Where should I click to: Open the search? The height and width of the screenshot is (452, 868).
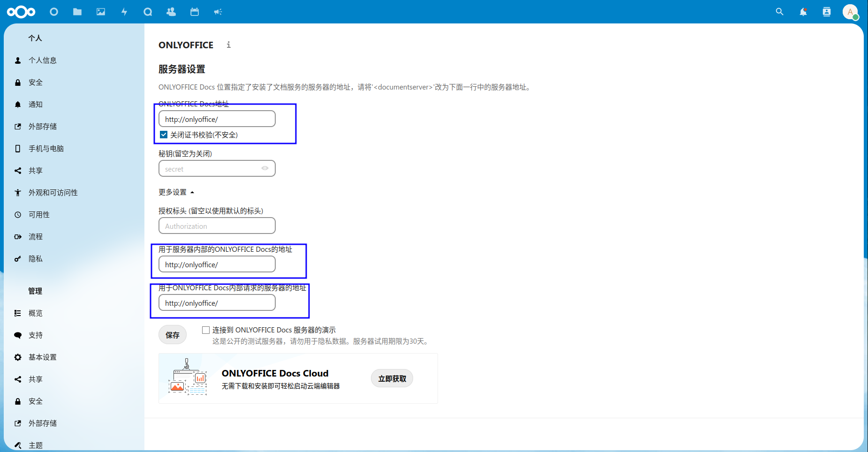(779, 12)
